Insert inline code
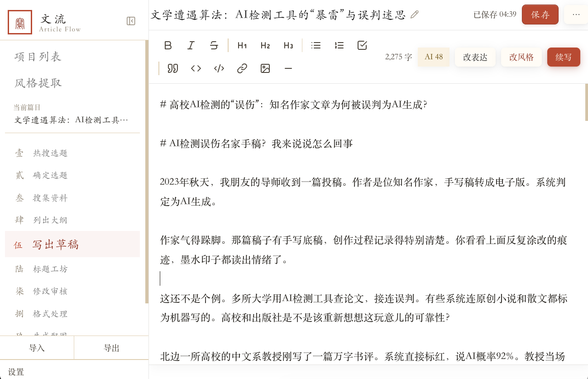 pos(196,68)
